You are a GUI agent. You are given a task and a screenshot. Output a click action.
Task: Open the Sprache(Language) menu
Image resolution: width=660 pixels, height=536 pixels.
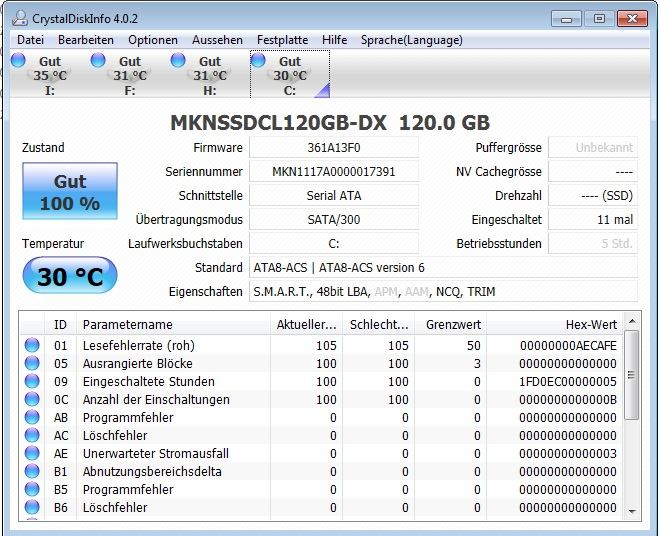412,40
